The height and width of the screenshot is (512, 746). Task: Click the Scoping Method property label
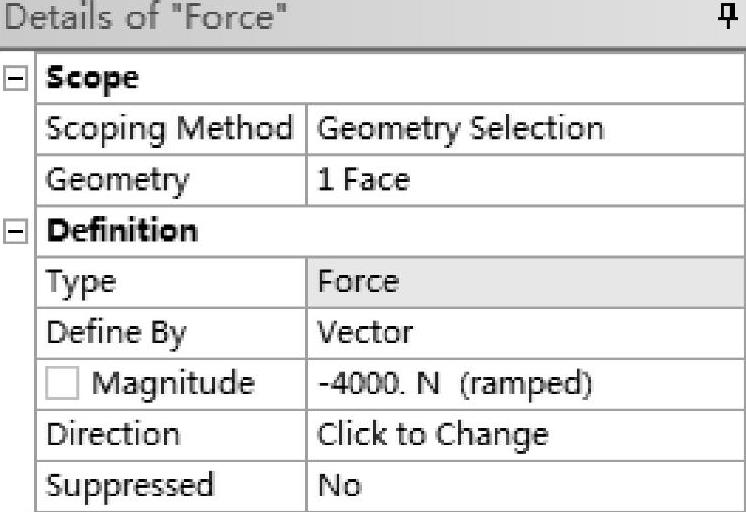point(170,129)
